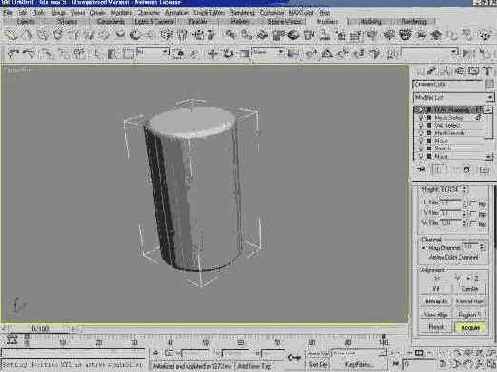Activate Bind to Space Warp tool

point(79,53)
